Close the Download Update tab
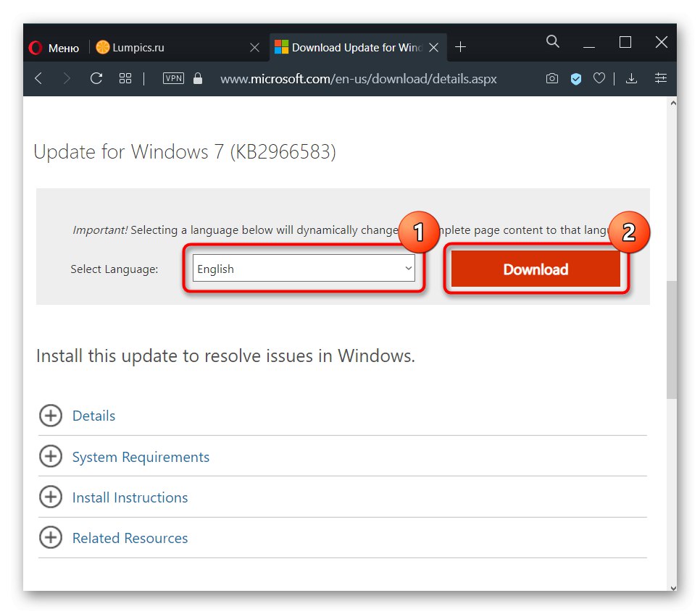Image resolution: width=700 pixels, height=614 pixels. tap(433, 47)
